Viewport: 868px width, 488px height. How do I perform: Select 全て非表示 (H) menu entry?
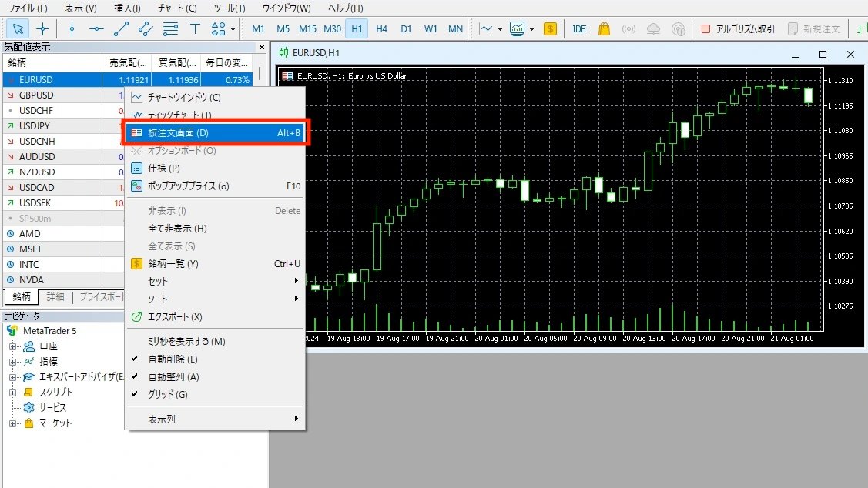(x=216, y=229)
